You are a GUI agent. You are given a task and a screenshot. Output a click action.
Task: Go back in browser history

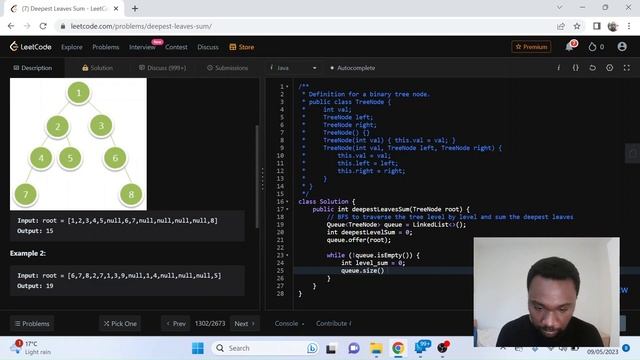(x=11, y=26)
